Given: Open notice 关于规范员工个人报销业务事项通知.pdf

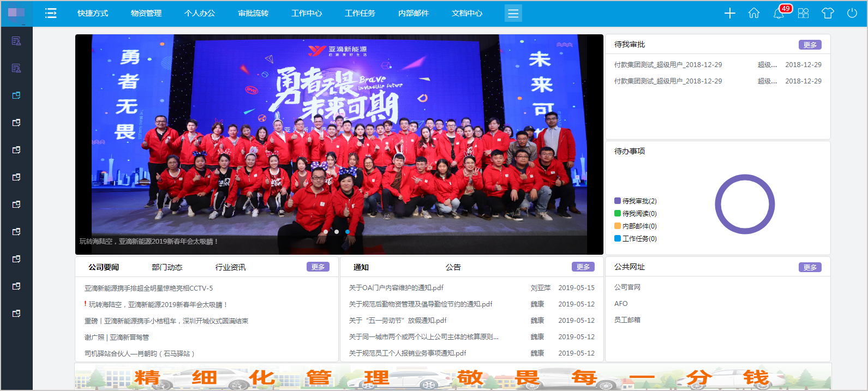Looking at the screenshot, I should [408, 353].
